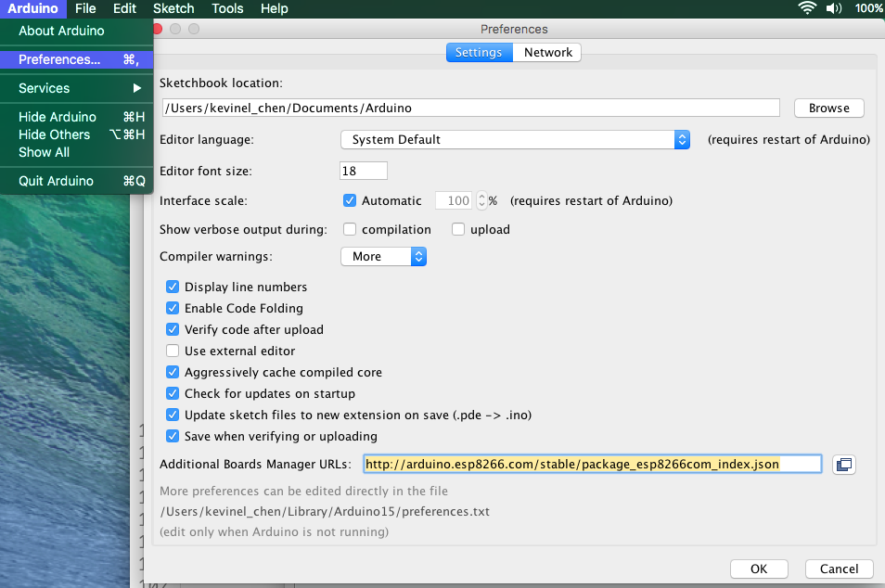
Task: Toggle Update sketch files to new extension
Action: [173, 415]
